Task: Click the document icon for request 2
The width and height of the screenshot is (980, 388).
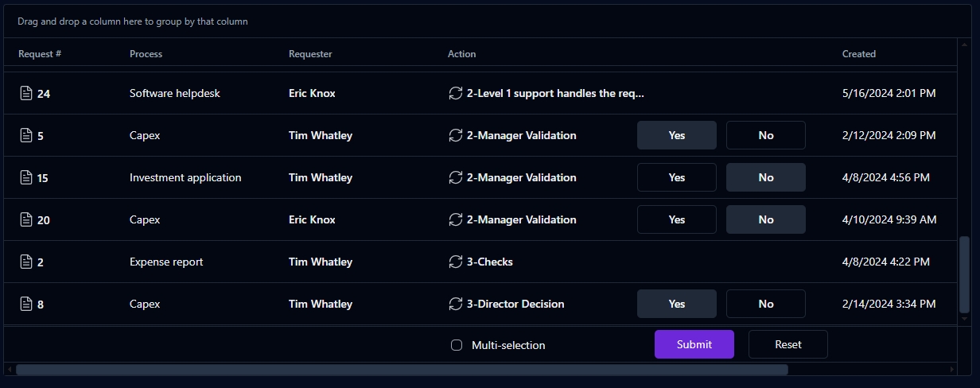Action: coord(26,262)
